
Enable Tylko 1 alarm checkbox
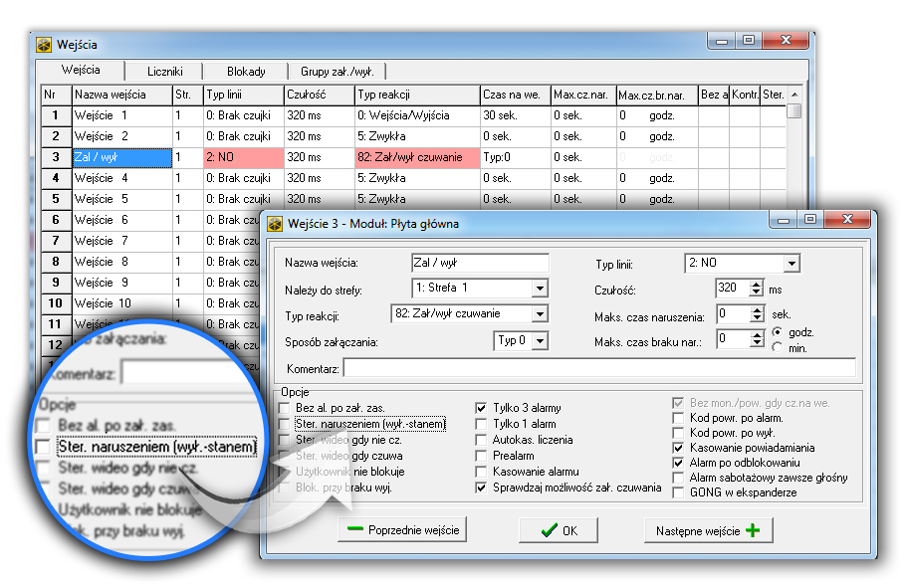[482, 424]
